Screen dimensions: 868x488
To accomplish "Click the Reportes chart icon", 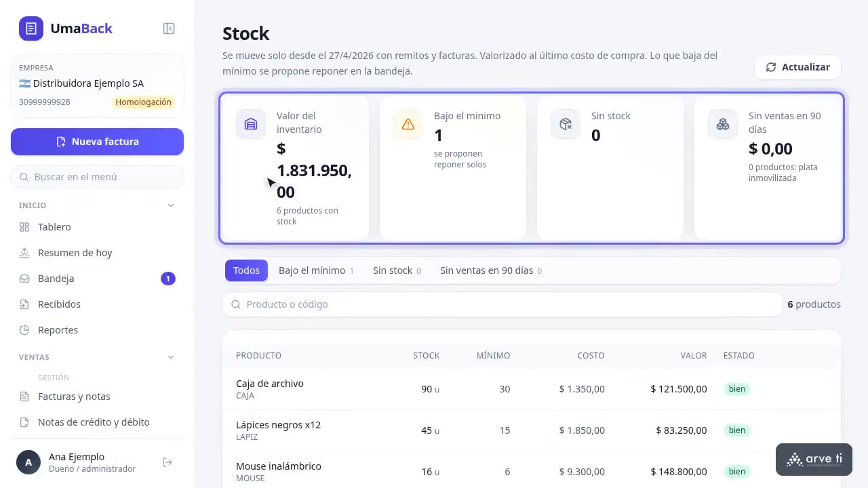I will pos(24,330).
